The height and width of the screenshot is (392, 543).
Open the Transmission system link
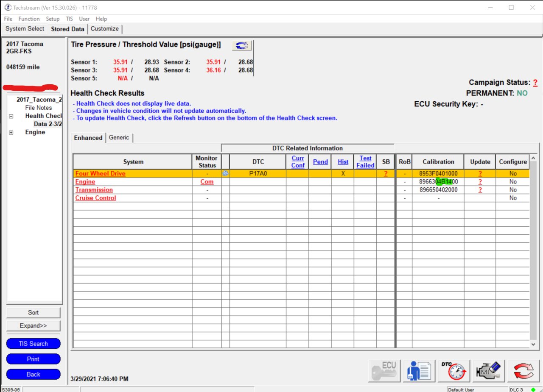94,189
